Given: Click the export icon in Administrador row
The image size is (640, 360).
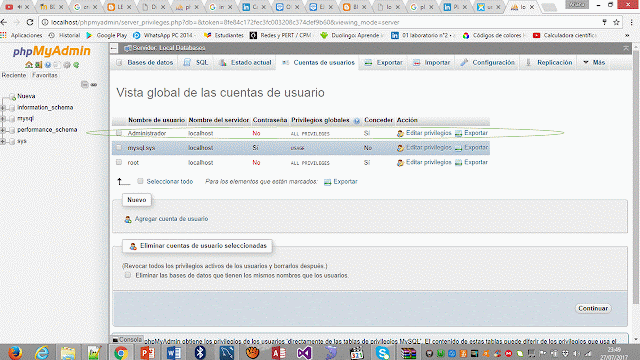Looking at the screenshot, I should coord(458,133).
